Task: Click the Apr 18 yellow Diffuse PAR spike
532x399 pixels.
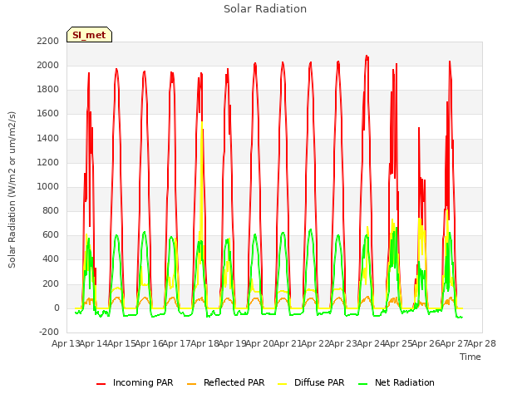Action: pos(202,123)
